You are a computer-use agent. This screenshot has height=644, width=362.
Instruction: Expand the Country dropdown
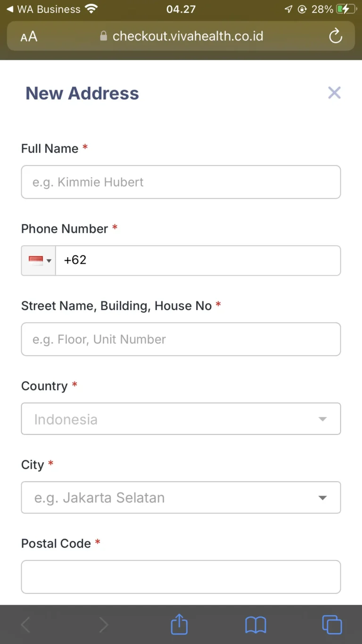[x=181, y=419]
